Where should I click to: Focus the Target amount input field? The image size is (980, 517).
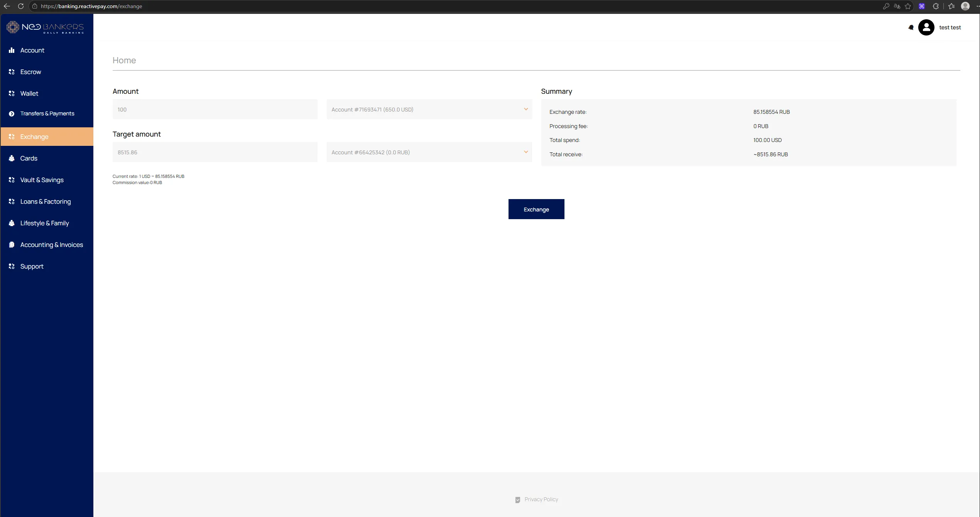point(215,152)
